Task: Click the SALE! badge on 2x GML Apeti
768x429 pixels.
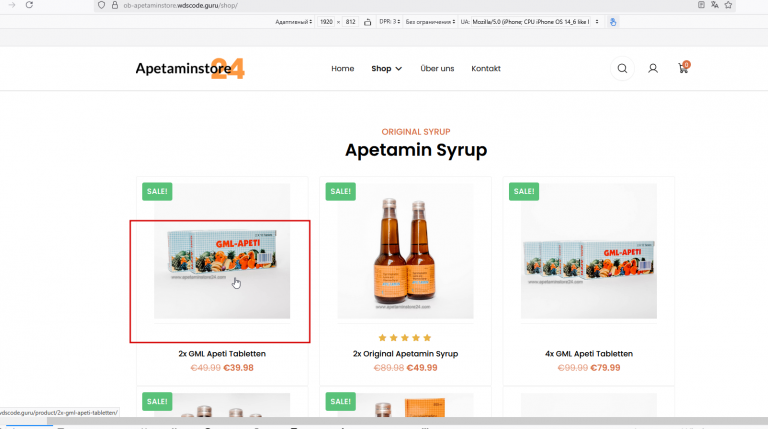Action: click(157, 191)
